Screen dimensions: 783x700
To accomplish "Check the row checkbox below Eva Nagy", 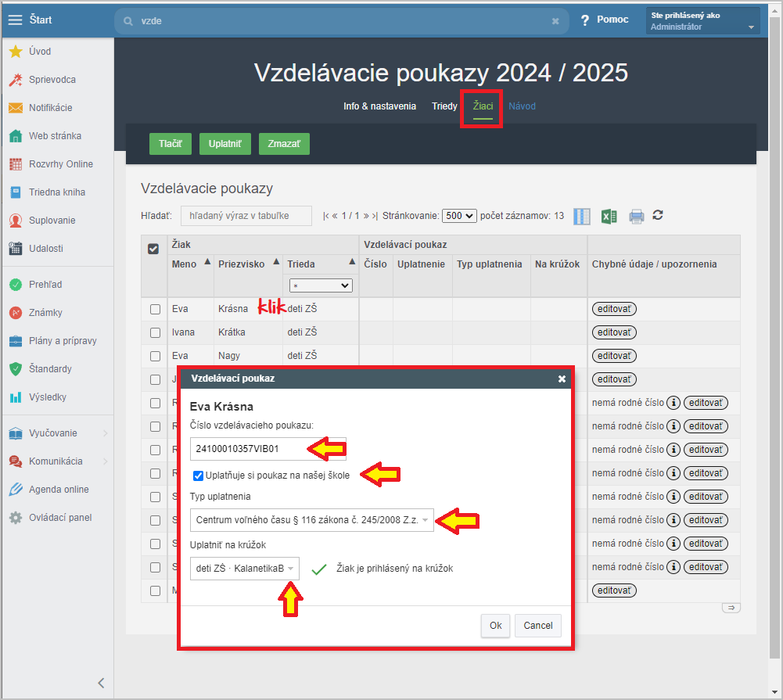I will point(156,379).
